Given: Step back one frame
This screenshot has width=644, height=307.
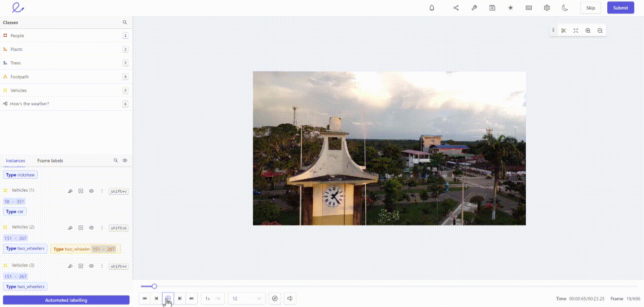Looking at the screenshot, I should (156, 298).
